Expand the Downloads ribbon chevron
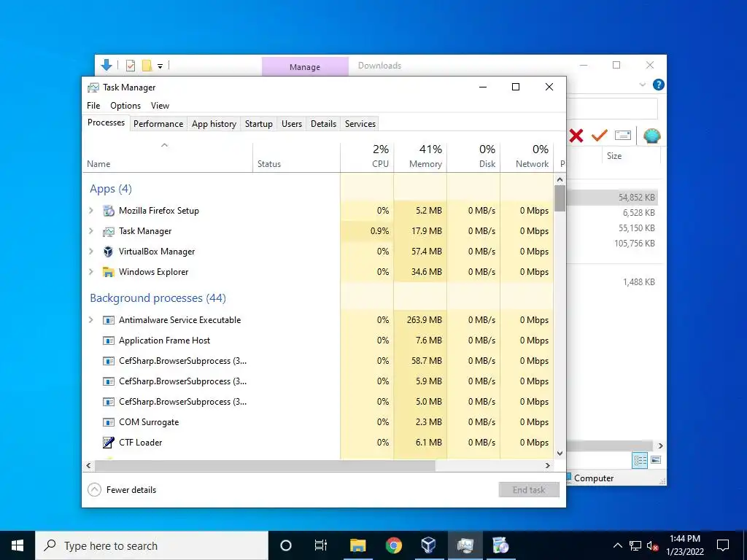The width and height of the screenshot is (747, 560). [642, 85]
